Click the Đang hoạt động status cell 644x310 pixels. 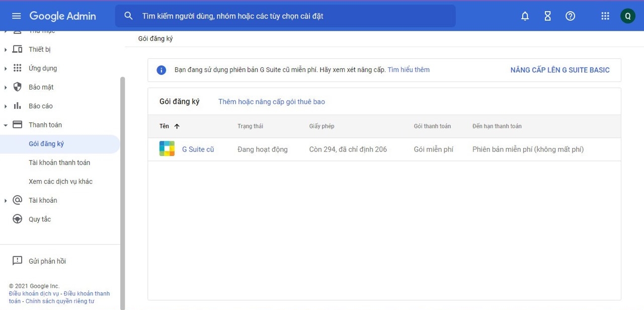(263, 149)
